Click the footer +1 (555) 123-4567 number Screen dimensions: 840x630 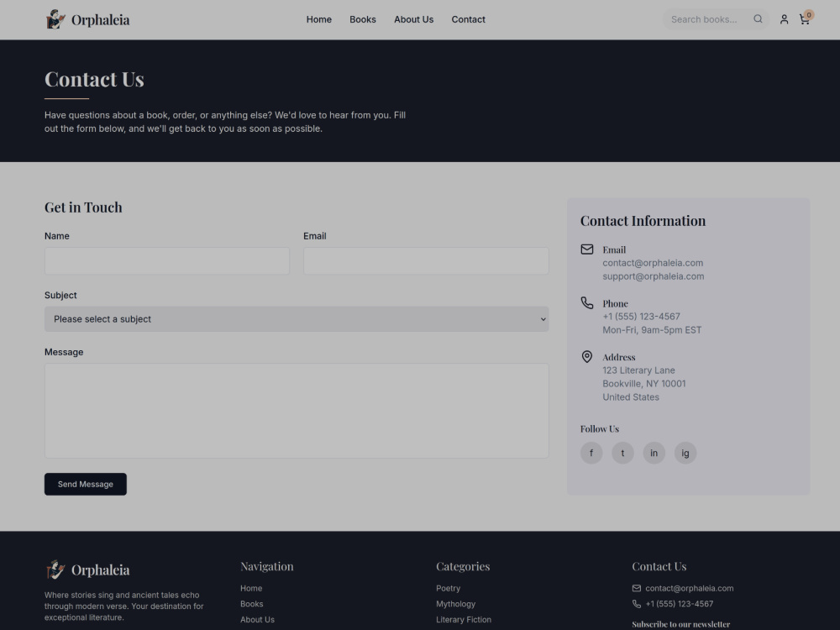pyautogui.click(x=680, y=604)
